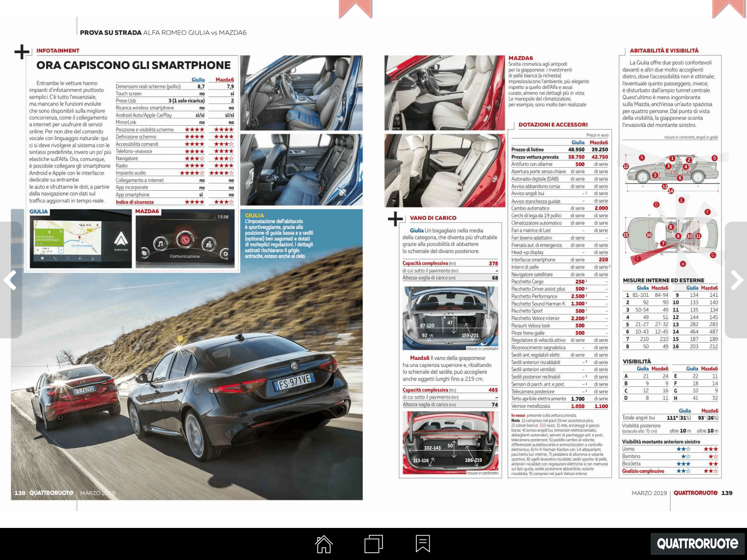This screenshot has height=560, width=747.
Task: Tap the 'VANO DI CARICO' section heading
Action: coord(433,218)
